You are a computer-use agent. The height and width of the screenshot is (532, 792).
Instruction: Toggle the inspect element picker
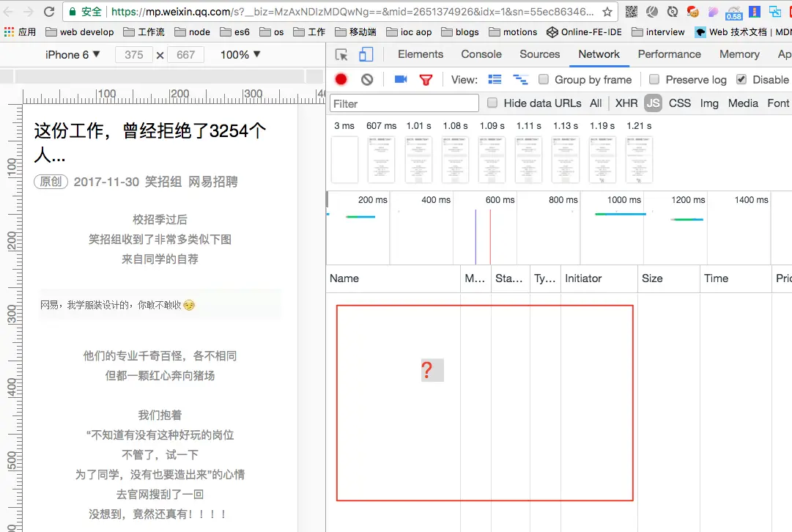coord(341,54)
